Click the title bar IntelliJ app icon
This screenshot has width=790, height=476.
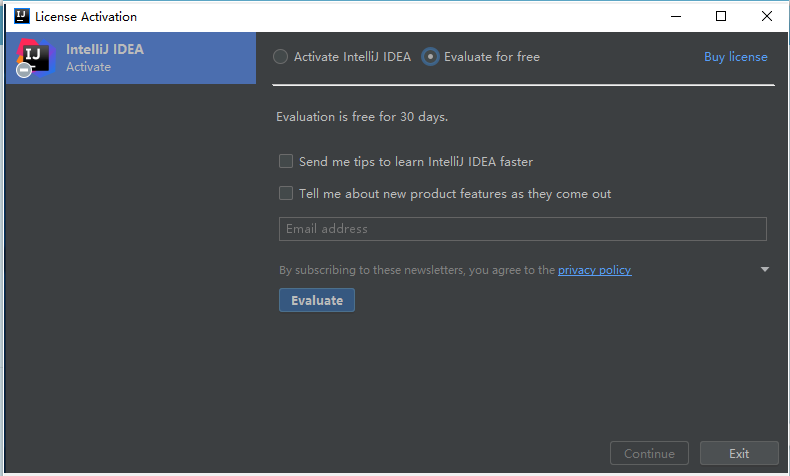click(x=22, y=16)
